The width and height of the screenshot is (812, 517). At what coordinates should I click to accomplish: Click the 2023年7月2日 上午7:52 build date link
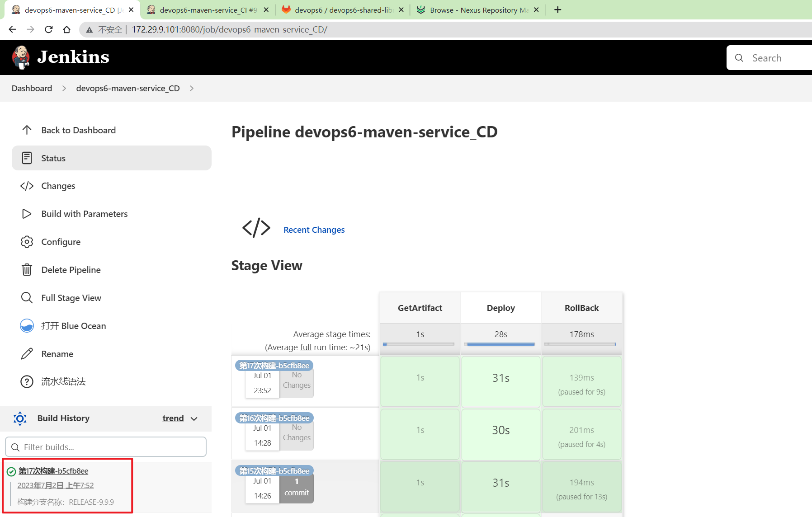pos(56,485)
